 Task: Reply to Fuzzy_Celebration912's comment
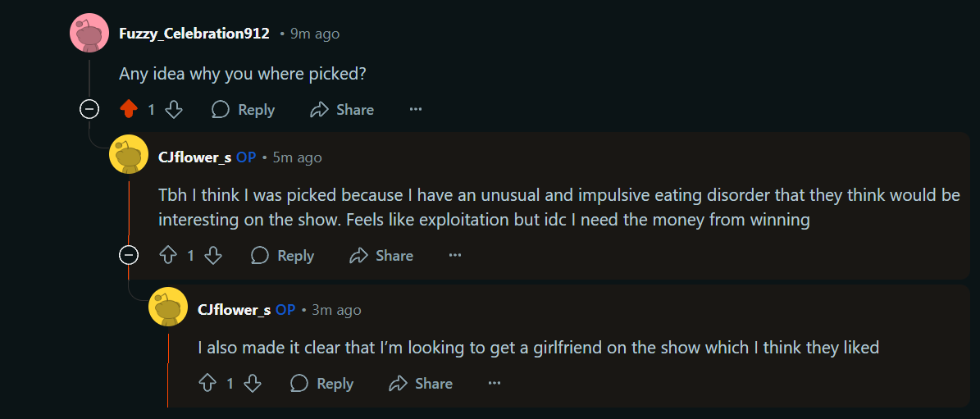(x=244, y=109)
